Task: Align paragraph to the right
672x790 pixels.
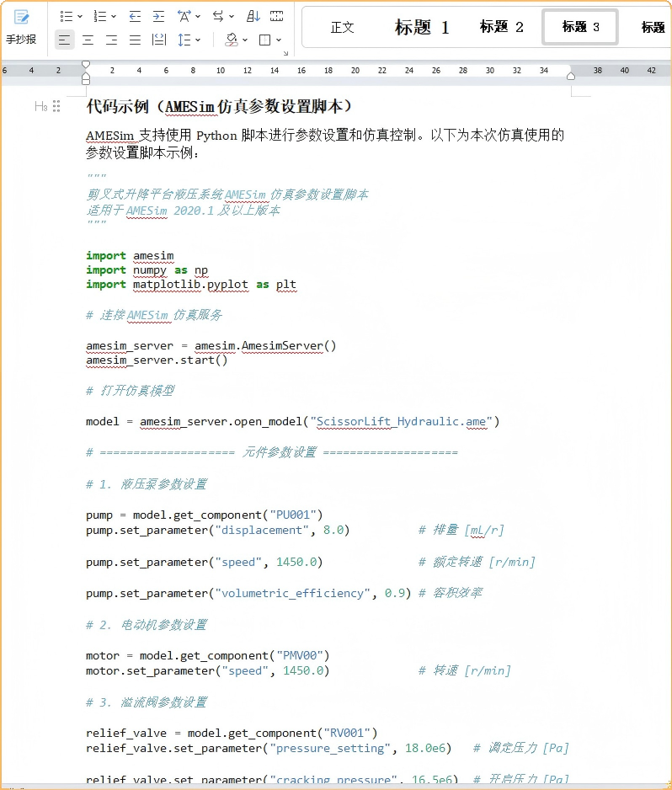Action: pyautogui.click(x=111, y=40)
